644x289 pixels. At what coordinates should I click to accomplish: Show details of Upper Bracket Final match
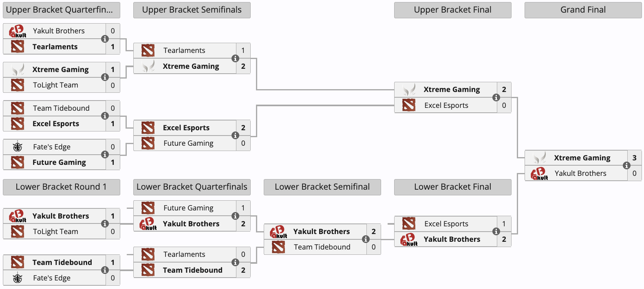pyautogui.click(x=496, y=97)
